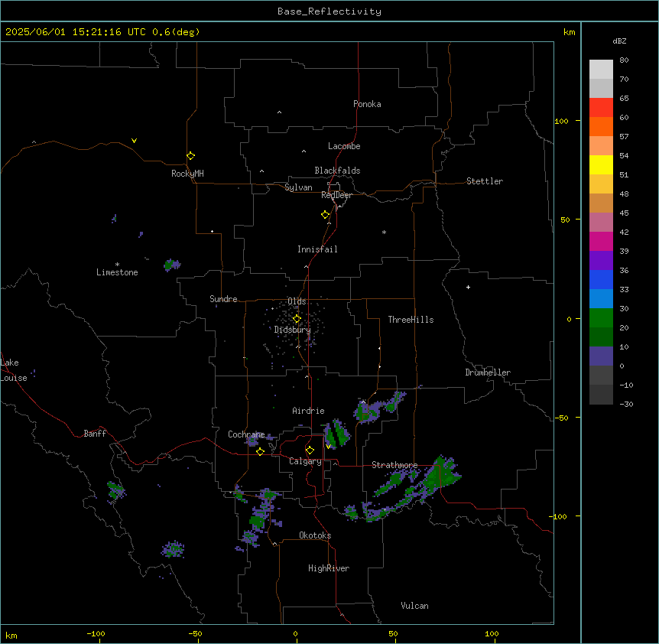Click the Sylvan label
The width and height of the screenshot is (659, 644).
click(298, 187)
